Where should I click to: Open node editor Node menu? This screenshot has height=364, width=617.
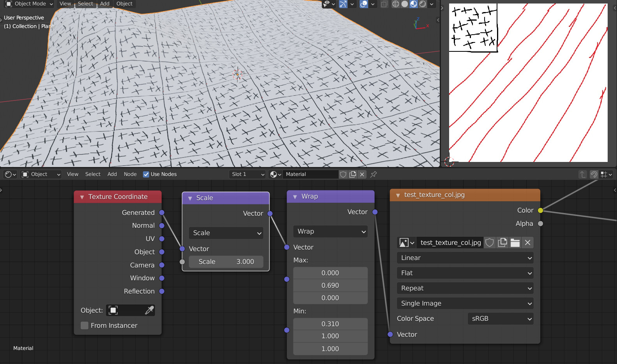[130, 174]
